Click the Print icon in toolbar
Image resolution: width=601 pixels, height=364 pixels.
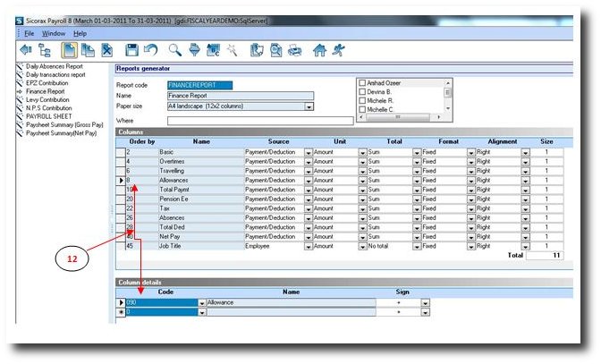point(294,50)
